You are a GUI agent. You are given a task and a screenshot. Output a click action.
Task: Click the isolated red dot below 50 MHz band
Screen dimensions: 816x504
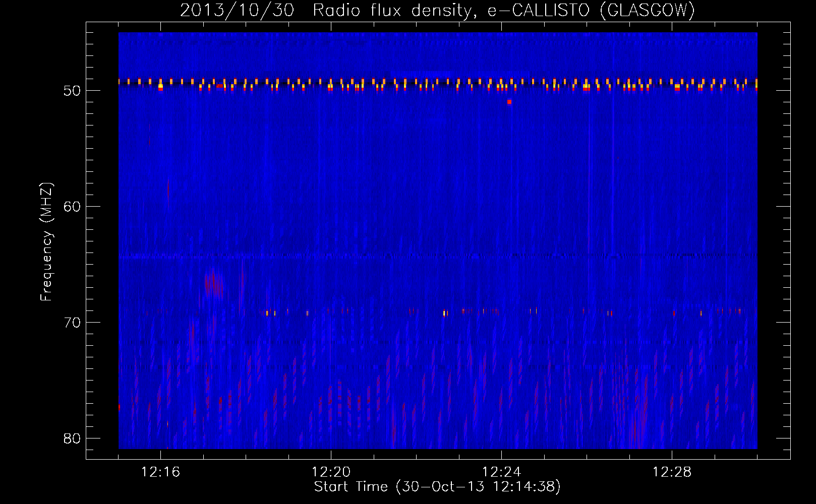[x=509, y=102]
